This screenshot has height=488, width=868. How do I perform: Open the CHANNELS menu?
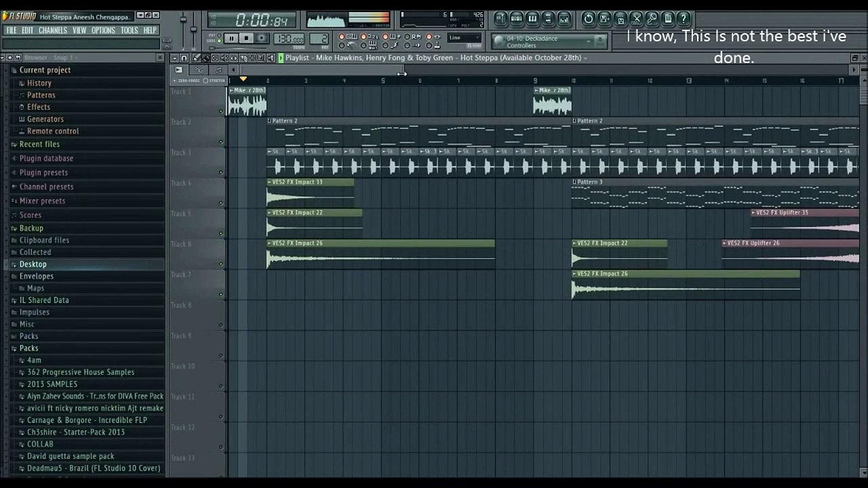point(53,30)
